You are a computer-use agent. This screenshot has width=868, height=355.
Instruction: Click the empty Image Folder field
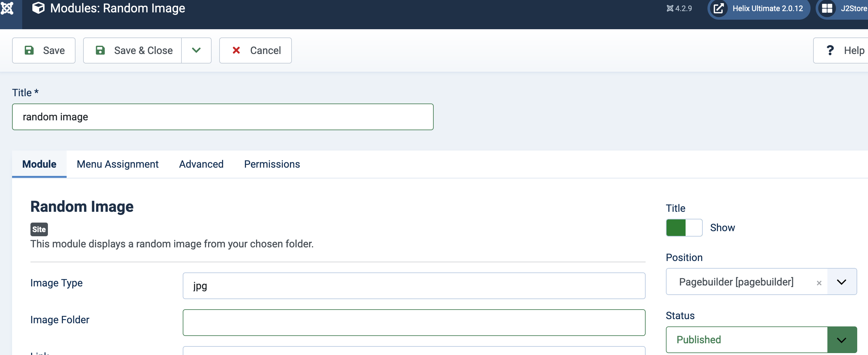[414, 322]
